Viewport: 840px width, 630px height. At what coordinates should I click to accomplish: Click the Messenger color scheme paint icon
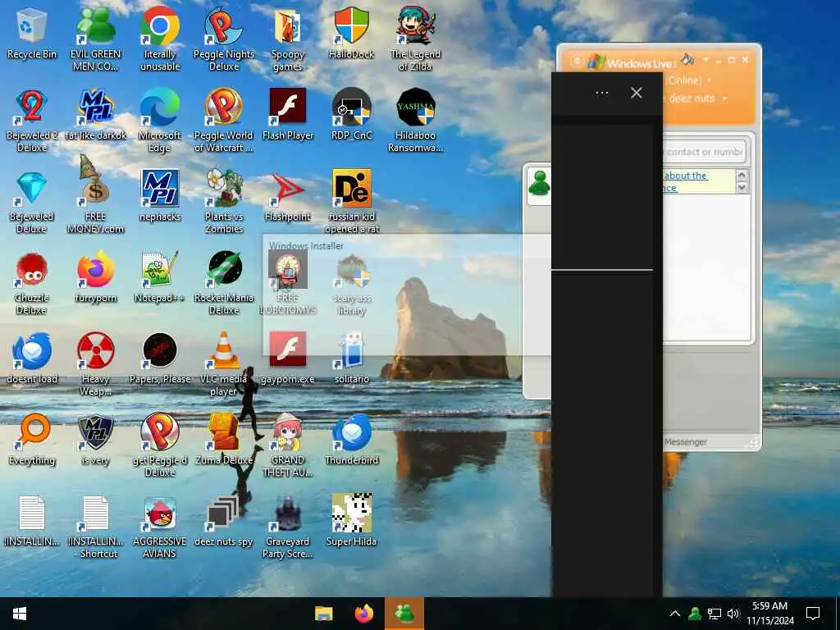688,59
